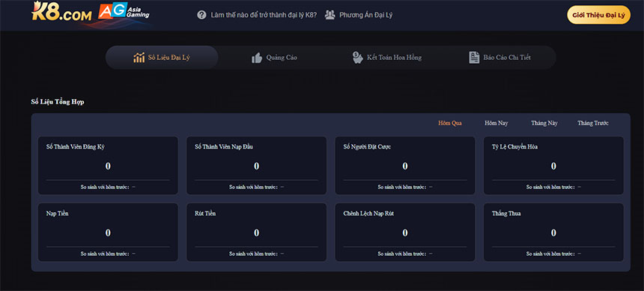The image size is (644, 291).
Task: Switch to the Báo Cáo Chi Tiết tab
Action: 499,58
